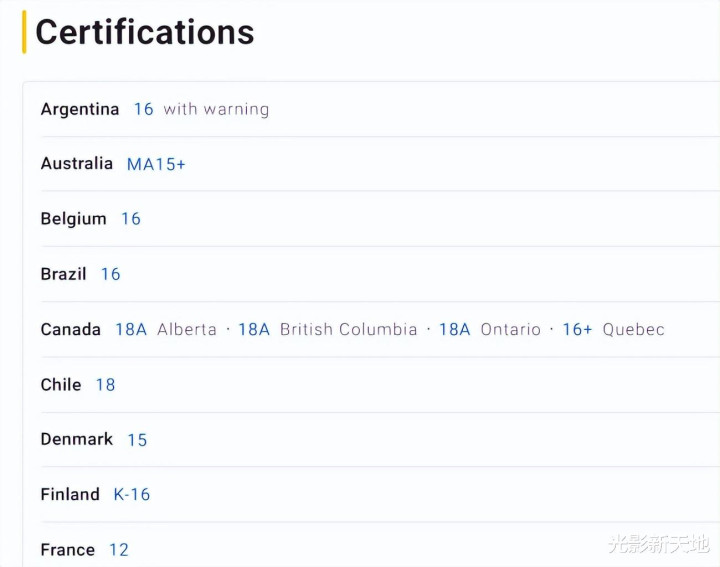Viewport: 720px width, 567px height.
Task: Select the Australia country label
Action: [77, 163]
